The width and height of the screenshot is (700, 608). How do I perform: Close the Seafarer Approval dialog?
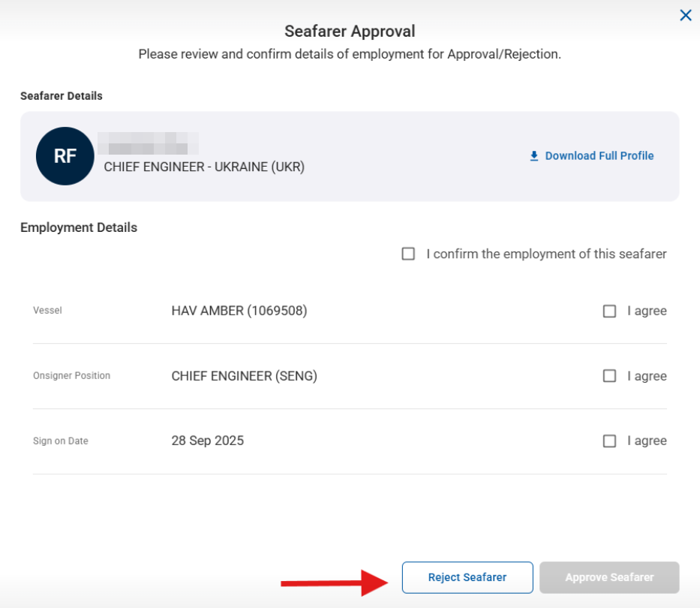pyautogui.click(x=685, y=15)
